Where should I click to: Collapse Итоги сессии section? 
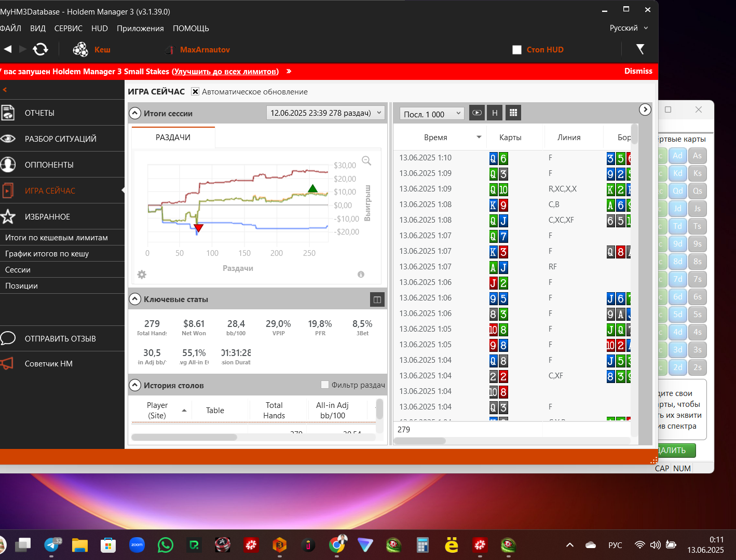[135, 113]
